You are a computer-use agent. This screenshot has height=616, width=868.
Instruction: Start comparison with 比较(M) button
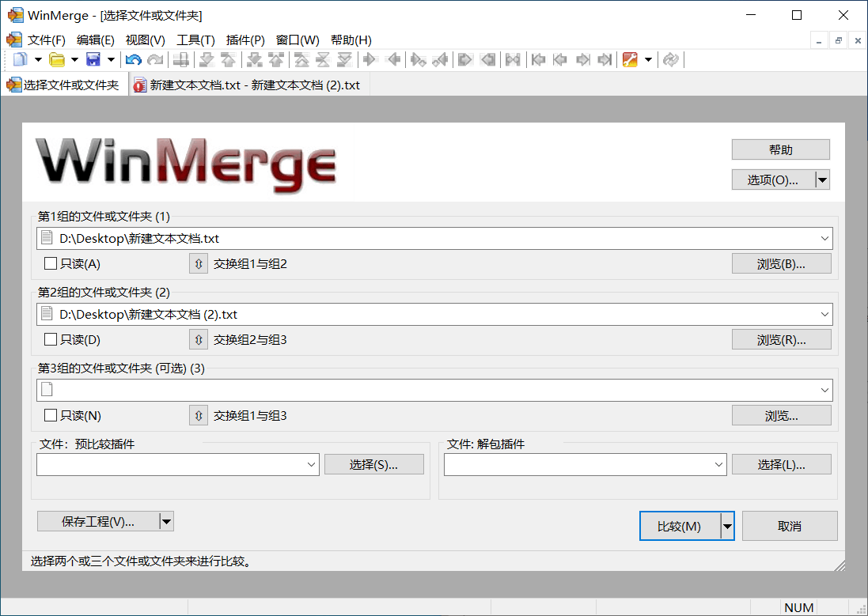pos(679,526)
